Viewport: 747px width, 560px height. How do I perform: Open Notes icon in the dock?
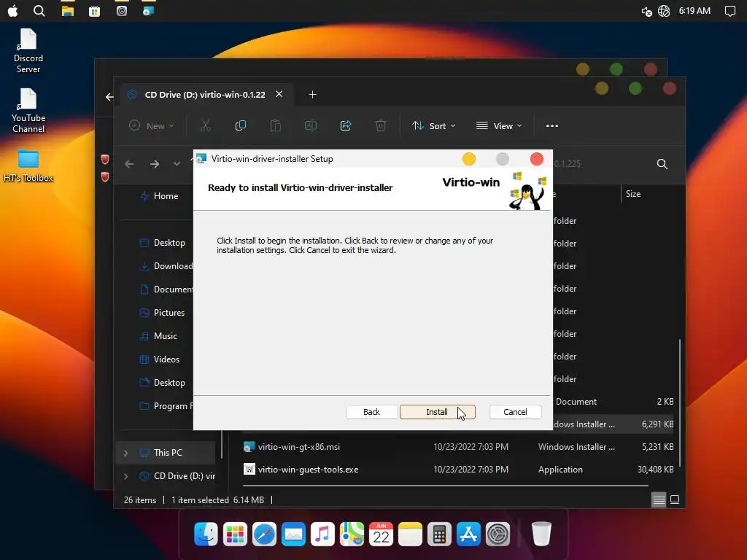pos(410,534)
